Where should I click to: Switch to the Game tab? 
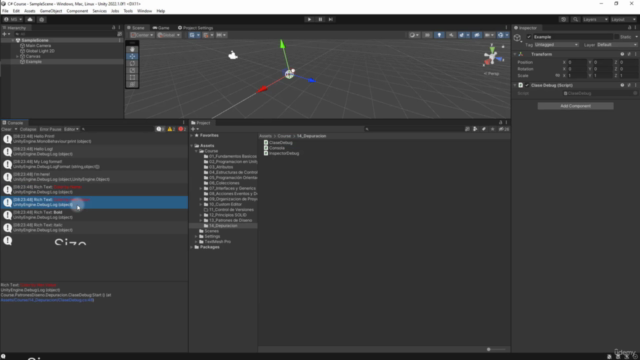point(161,28)
